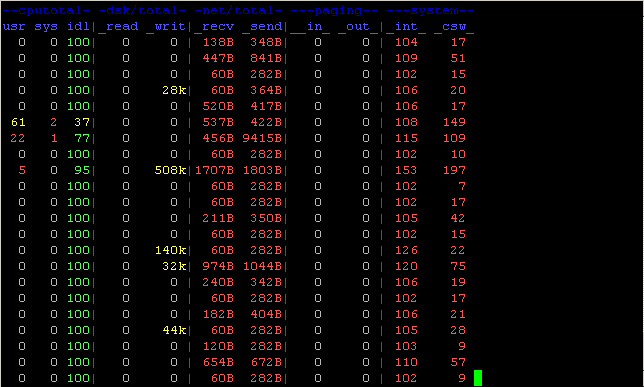Click the '_csw_' column header
The height and width of the screenshot is (387, 644).
point(454,27)
